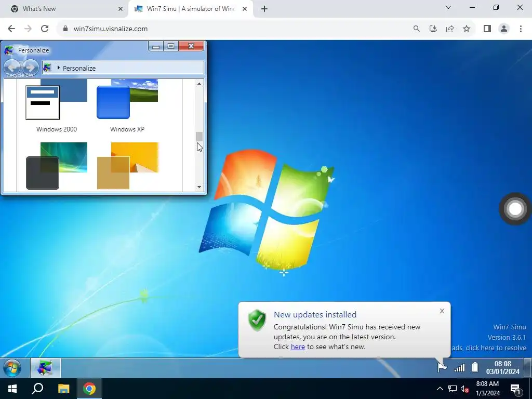Close the What's New tab
Screen dimensions: 532x399
(x=121, y=9)
